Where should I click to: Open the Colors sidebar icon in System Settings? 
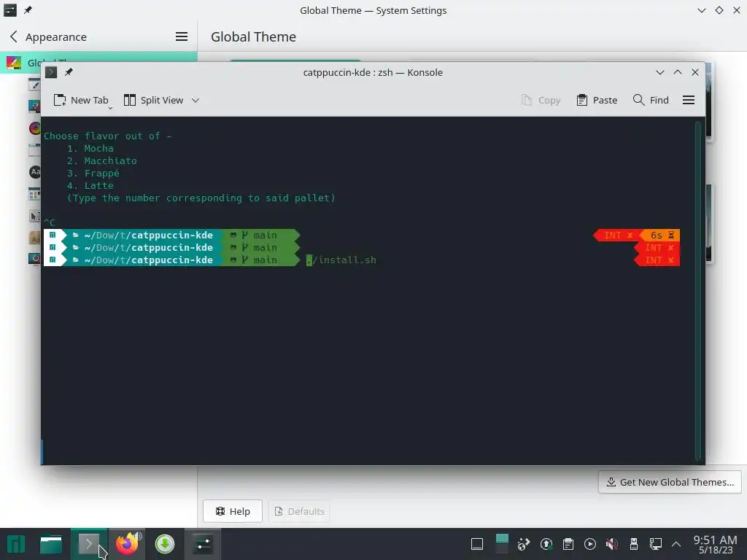(x=35, y=128)
